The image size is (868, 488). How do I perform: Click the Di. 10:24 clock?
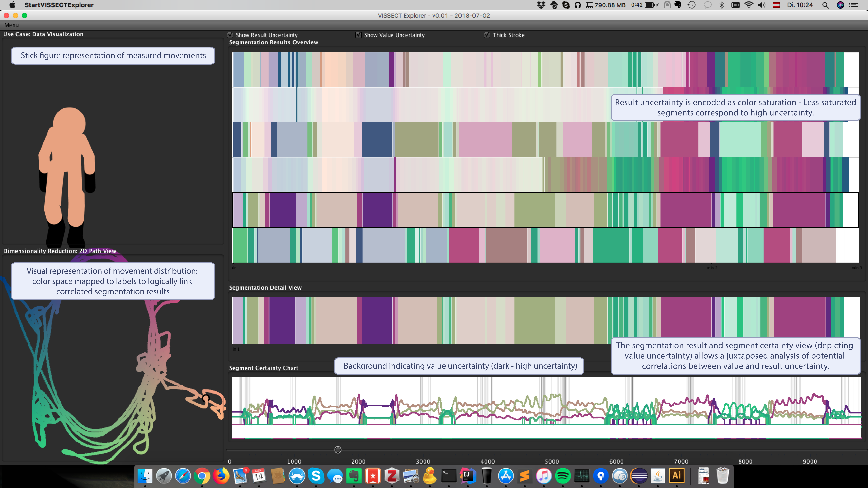[x=800, y=5]
